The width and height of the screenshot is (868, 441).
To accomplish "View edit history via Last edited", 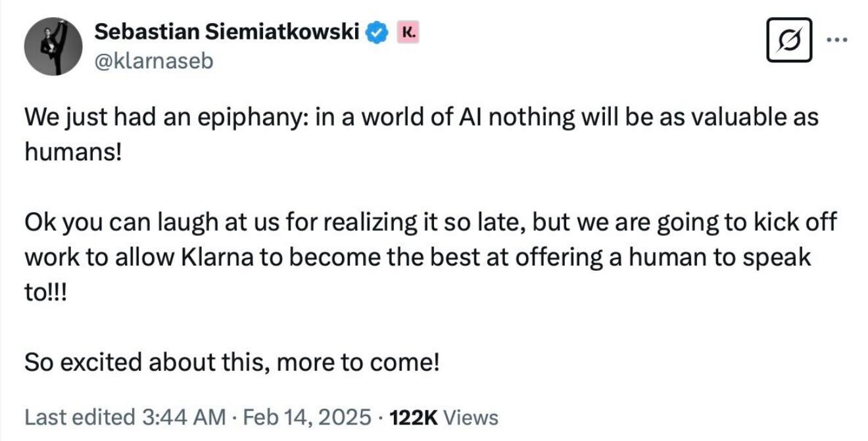I will (x=79, y=417).
